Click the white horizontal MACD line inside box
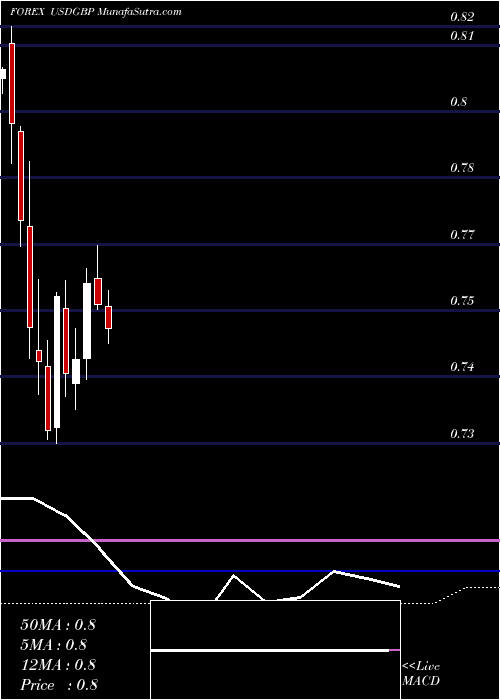This screenshot has width=500, height=700. pos(270,651)
